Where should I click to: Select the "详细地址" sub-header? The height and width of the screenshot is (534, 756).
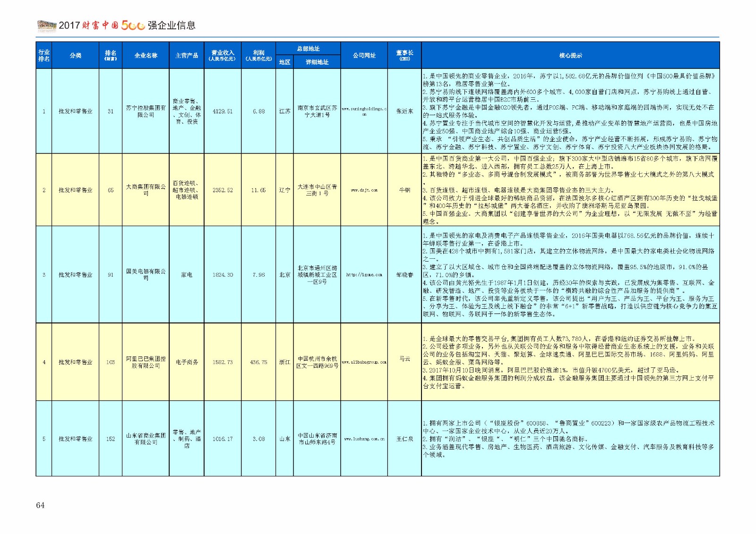click(x=317, y=62)
